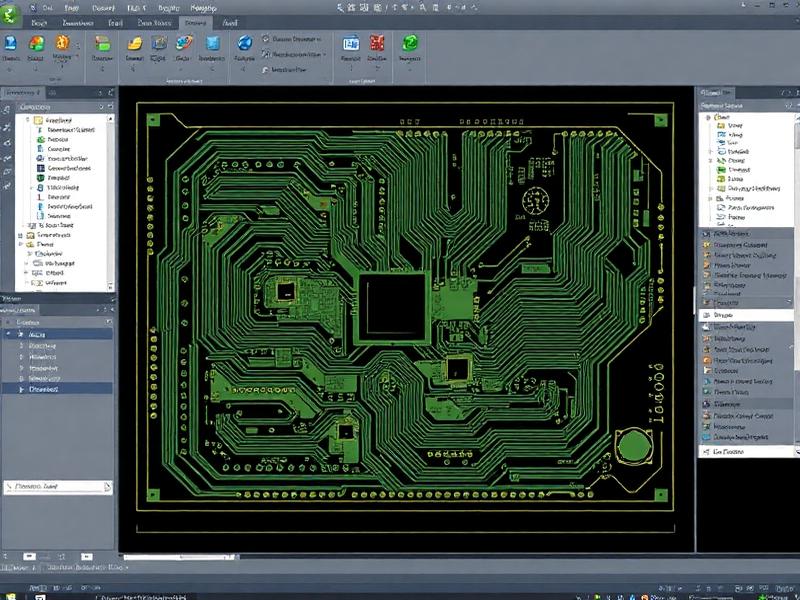Image resolution: width=800 pixels, height=600 pixels.
Task: Open the dropdown arrow under the orange gear icon
Action: (x=63, y=68)
